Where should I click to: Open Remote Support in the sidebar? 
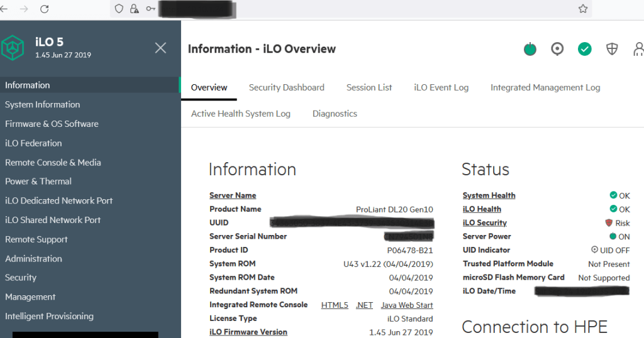(36, 239)
